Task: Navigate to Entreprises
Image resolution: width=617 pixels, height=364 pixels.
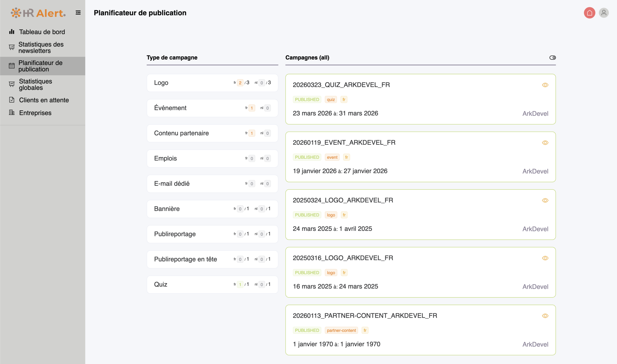Action: (43, 113)
